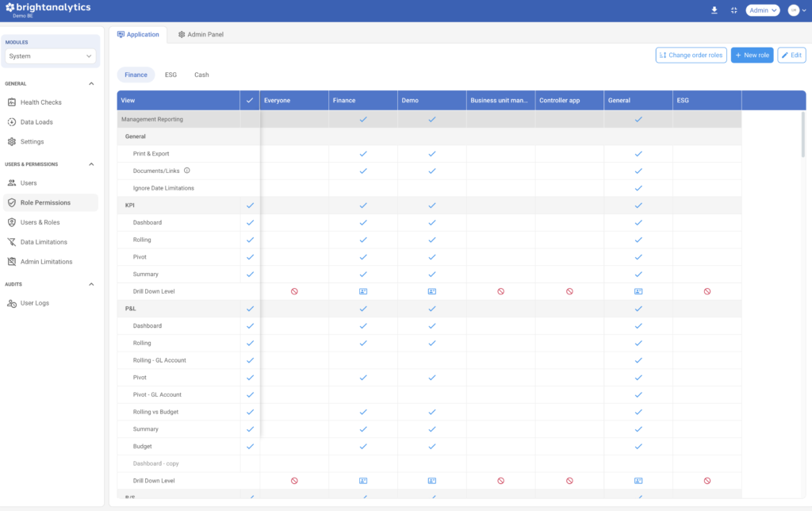Open the Admin role dropdown
Image resolution: width=812 pixels, height=511 pixels.
(762, 10)
